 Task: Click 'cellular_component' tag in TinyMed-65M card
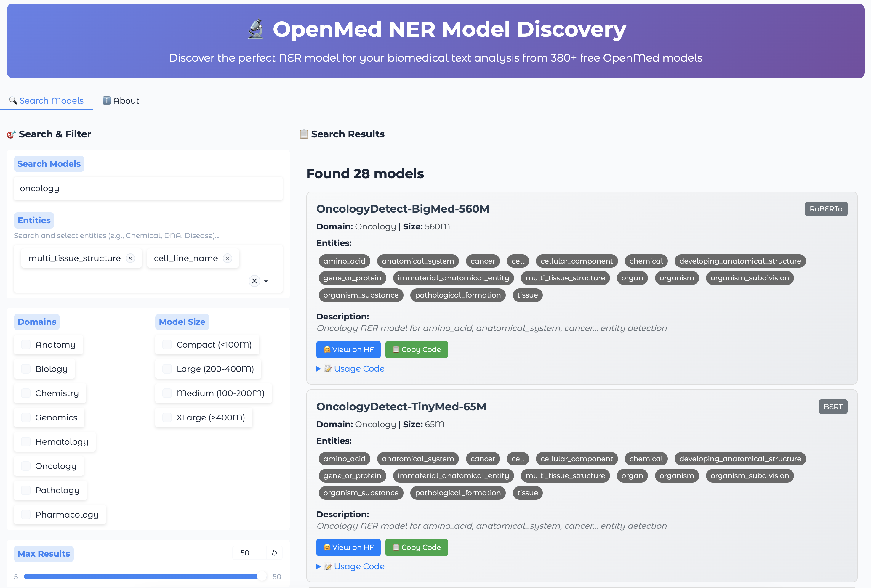pyautogui.click(x=577, y=459)
